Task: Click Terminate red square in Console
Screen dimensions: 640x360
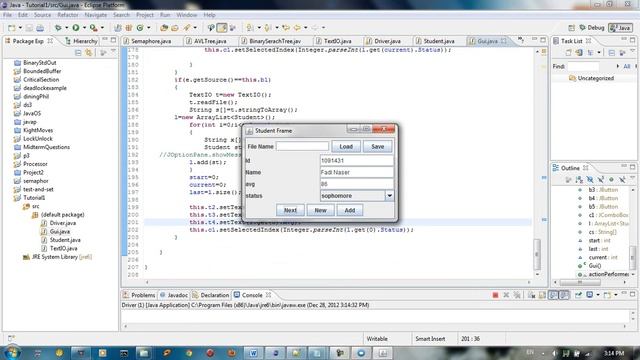Action: 495,295
